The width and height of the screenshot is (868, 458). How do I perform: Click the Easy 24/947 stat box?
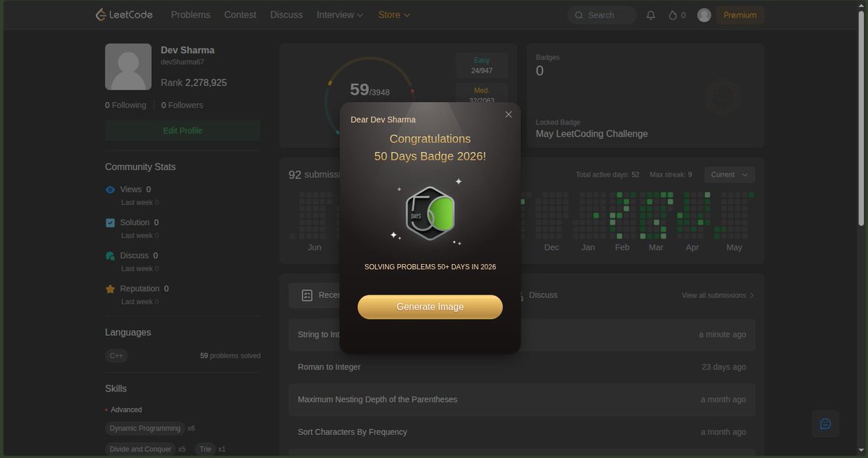[x=482, y=65]
